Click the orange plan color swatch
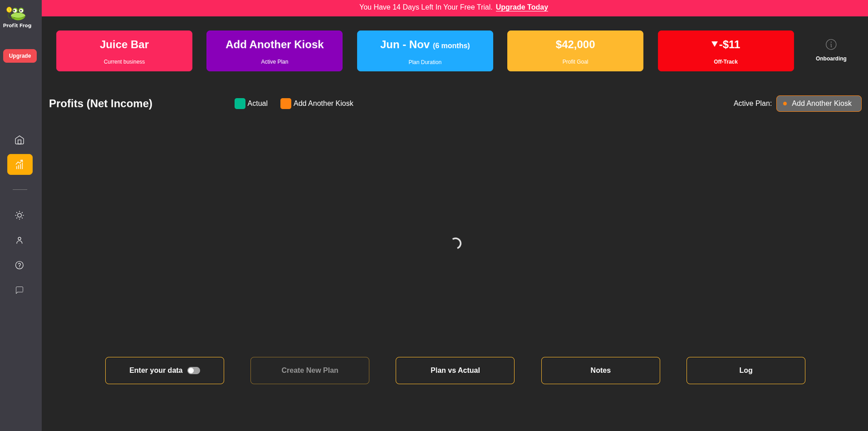 [285, 104]
